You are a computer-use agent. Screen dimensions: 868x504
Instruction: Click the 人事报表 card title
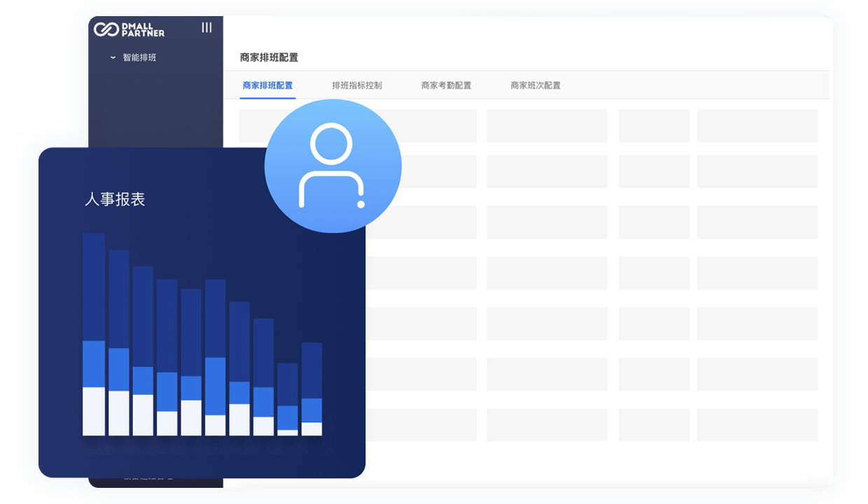115,199
